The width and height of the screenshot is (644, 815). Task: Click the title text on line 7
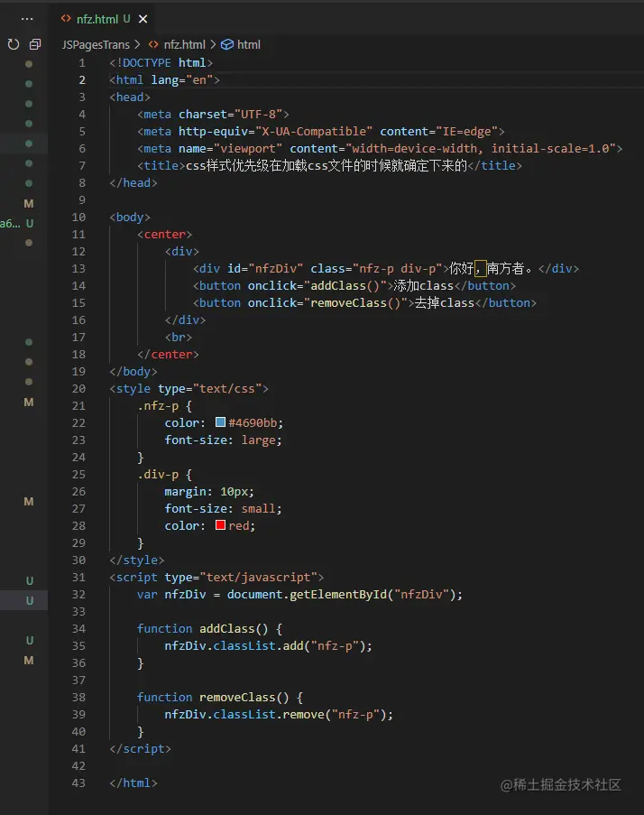327,166
